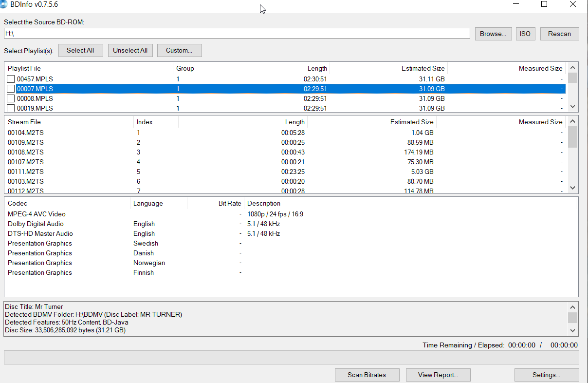The image size is (588, 383).
Task: Select the DTS-HD Master Audio stream
Action: 40,233
